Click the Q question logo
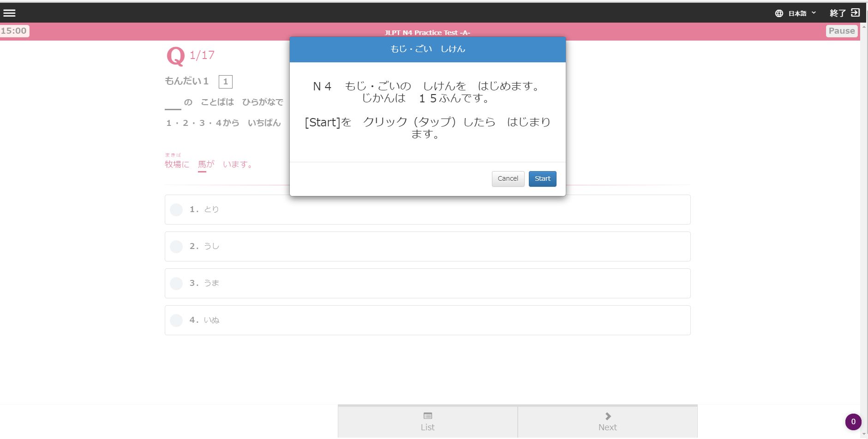 (175, 56)
